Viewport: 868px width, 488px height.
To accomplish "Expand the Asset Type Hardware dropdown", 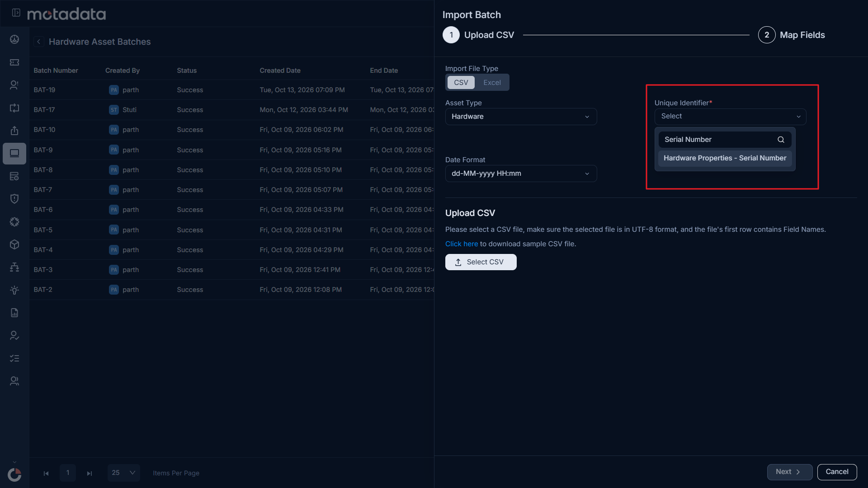I will click(521, 117).
